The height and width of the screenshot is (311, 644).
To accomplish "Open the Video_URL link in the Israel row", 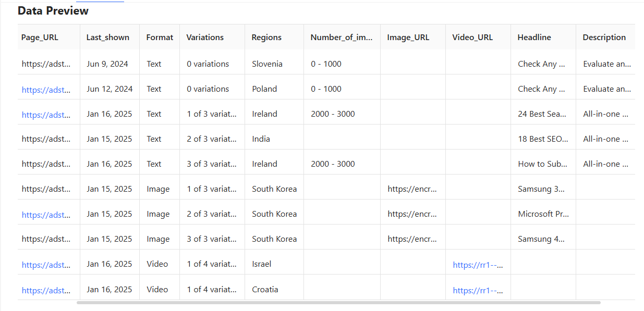I will [478, 265].
